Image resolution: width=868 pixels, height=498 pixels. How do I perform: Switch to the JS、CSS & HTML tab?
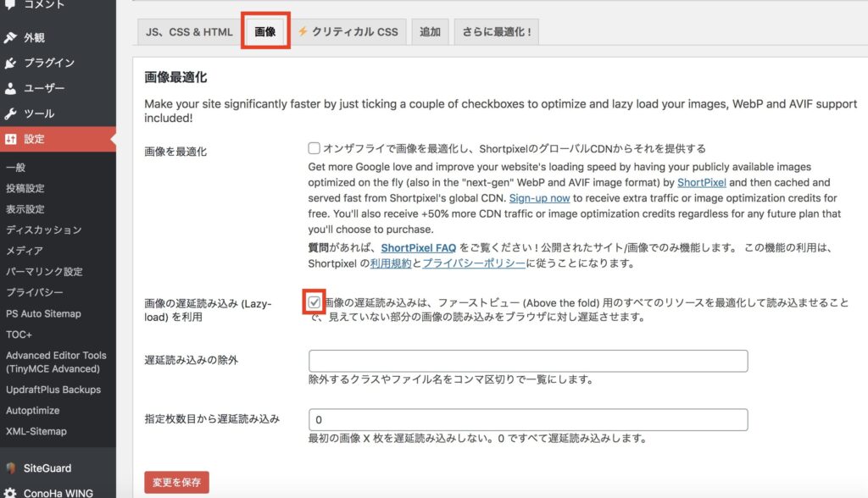pyautogui.click(x=189, y=31)
